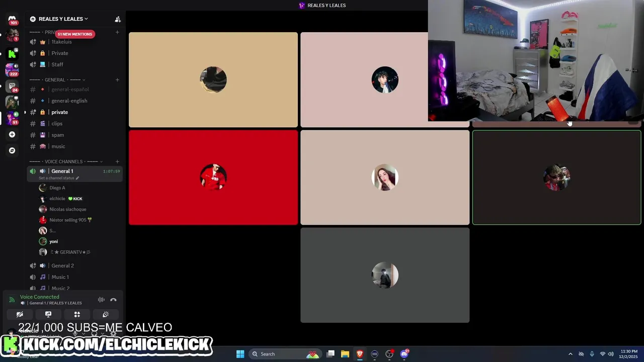The image size is (644, 362).
Task: Click the microphone tray icon
Action: point(592,354)
